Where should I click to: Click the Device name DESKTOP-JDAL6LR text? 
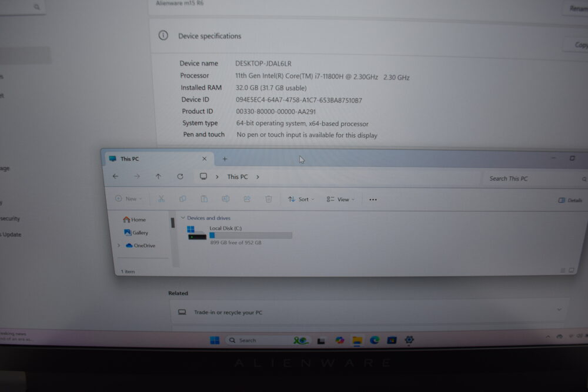click(x=263, y=63)
